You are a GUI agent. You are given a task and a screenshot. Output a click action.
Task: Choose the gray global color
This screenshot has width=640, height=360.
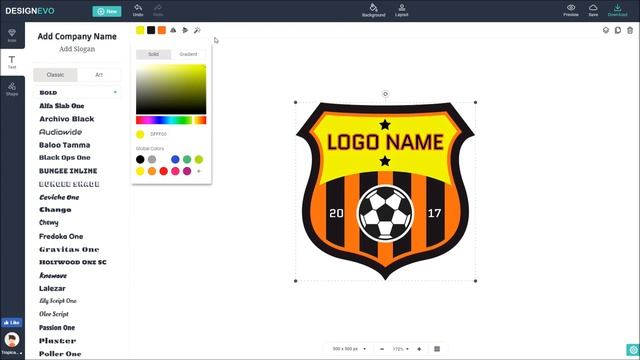(x=152, y=160)
